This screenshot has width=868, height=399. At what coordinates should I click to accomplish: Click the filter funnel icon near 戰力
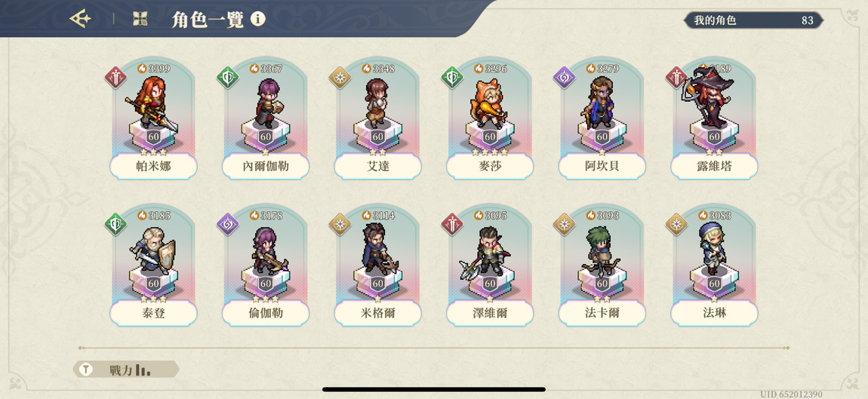click(x=86, y=370)
